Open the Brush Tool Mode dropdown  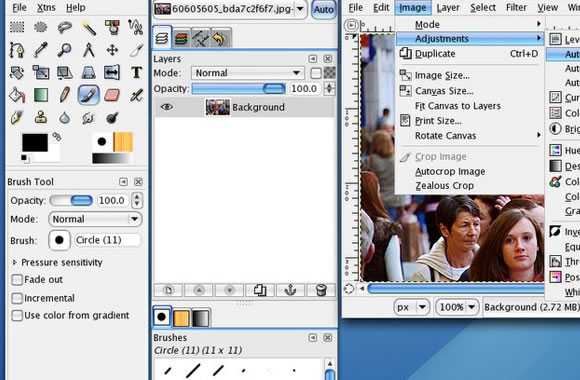[95, 219]
